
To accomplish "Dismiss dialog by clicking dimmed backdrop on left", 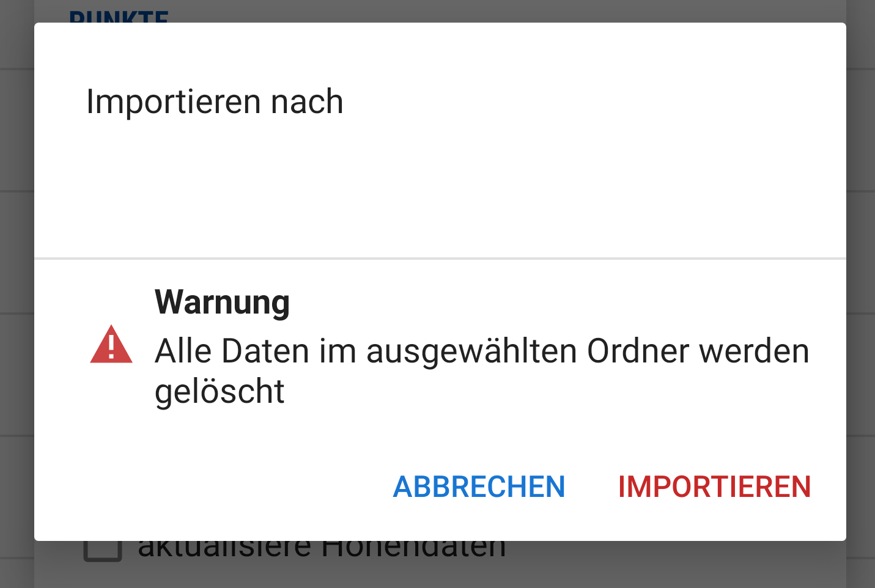I will [17, 293].
